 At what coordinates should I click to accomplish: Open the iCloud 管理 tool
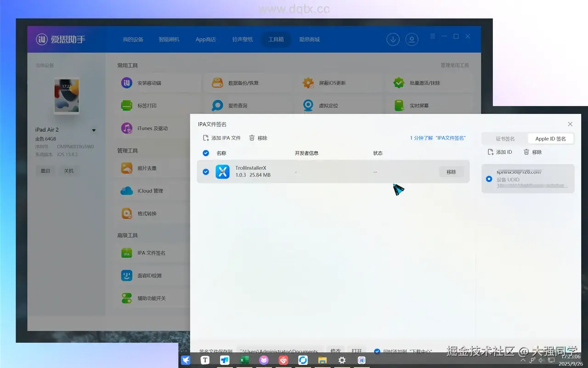(x=153, y=191)
